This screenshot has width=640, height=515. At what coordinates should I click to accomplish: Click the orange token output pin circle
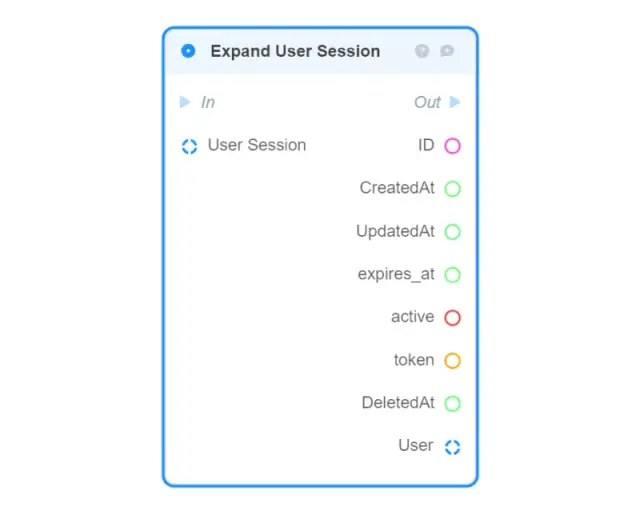click(x=452, y=361)
